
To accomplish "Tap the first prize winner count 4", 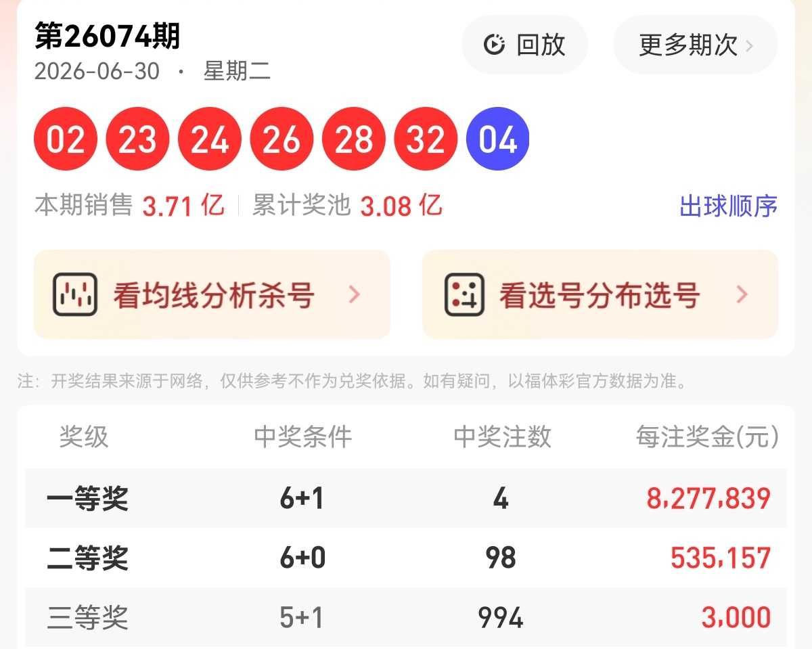I will (x=501, y=499).
